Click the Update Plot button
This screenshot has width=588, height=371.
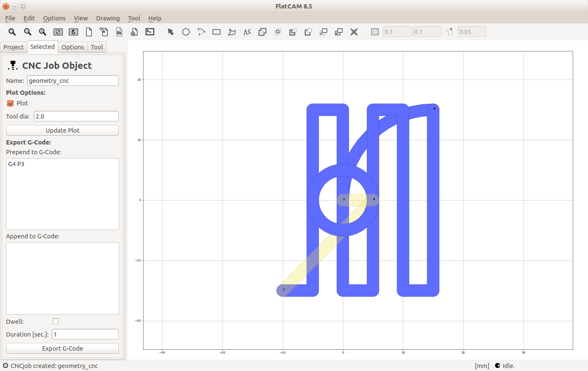(x=62, y=130)
